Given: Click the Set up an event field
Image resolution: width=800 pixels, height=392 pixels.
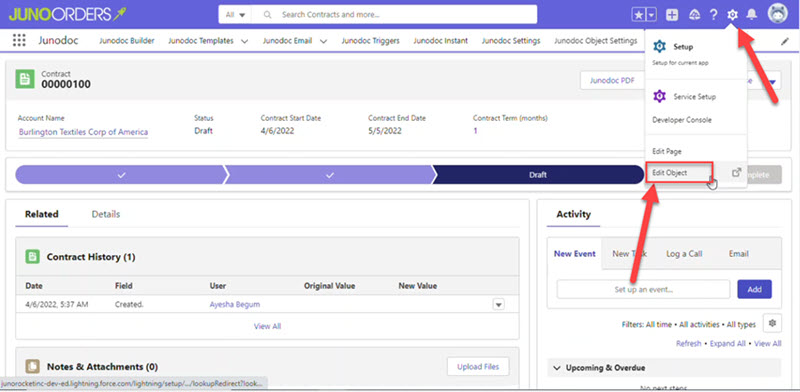Looking at the screenshot, I should coord(643,289).
